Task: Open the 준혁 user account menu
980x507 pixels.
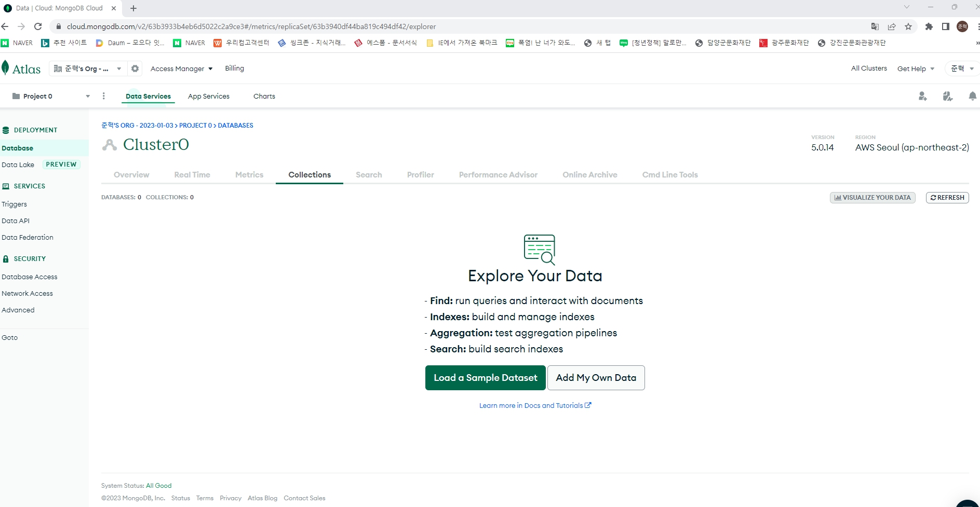Action: [962, 68]
